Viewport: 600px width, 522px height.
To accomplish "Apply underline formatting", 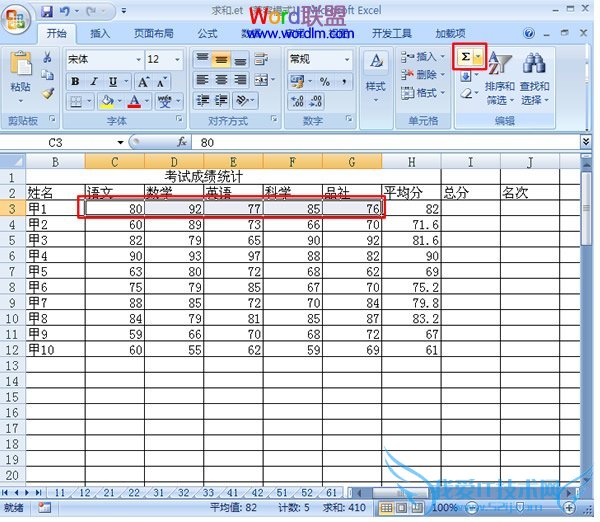I will tap(113, 82).
